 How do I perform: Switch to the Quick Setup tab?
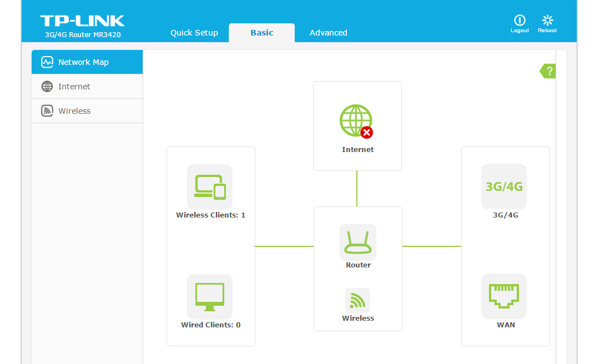click(x=194, y=33)
